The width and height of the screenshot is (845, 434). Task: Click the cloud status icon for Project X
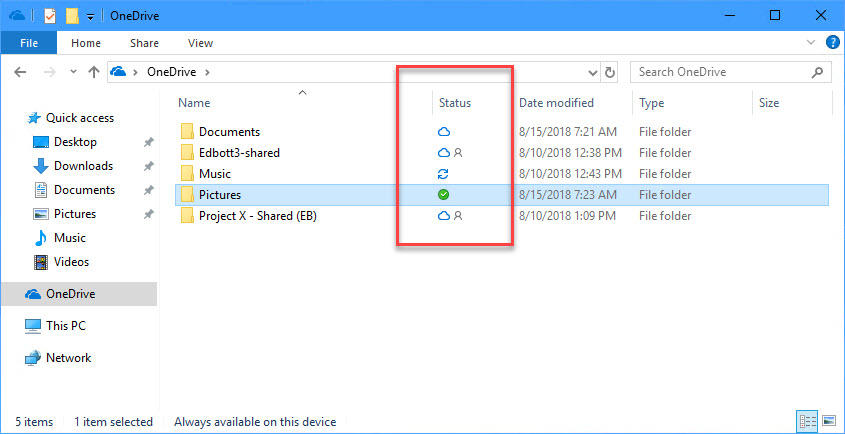pos(443,216)
